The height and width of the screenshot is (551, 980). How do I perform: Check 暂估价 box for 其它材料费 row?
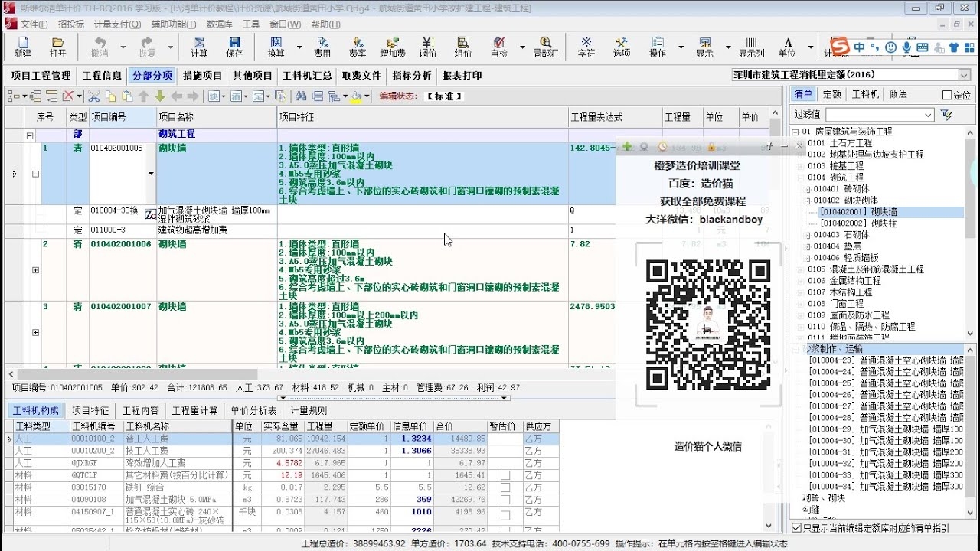click(505, 475)
